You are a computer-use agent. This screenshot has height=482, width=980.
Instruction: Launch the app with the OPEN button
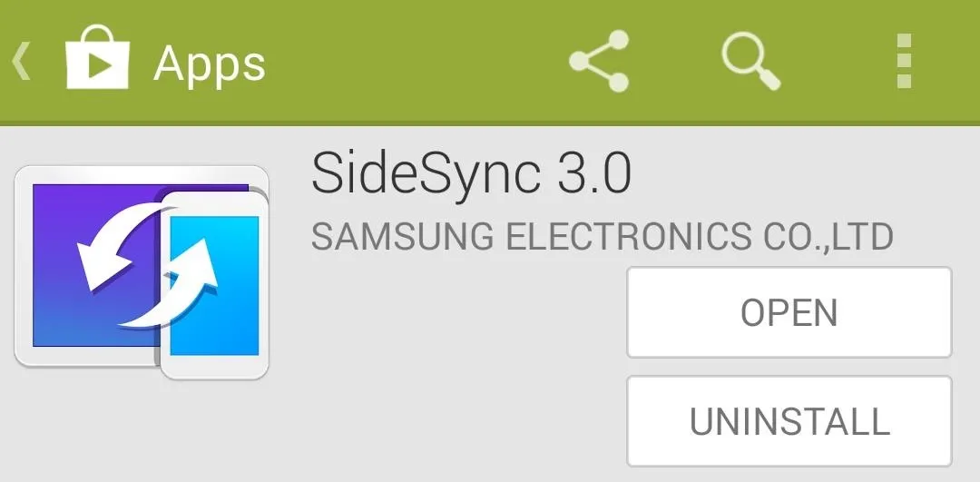pos(789,312)
